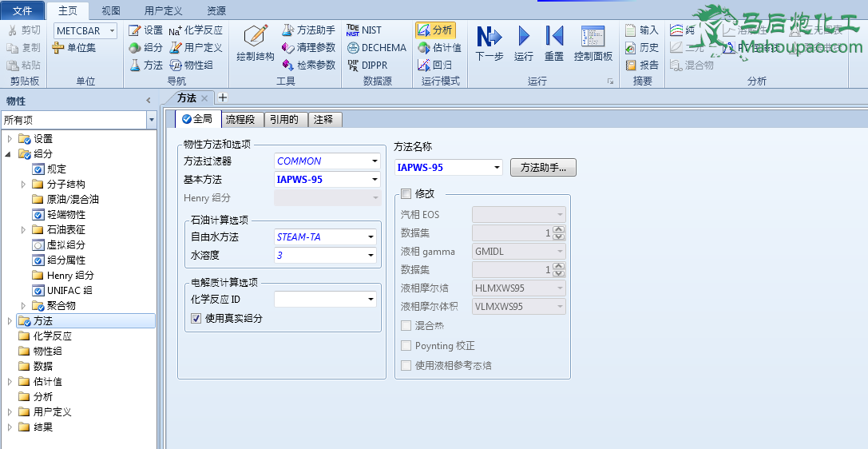This screenshot has height=449, width=868.
Task: Close the 方法 document tab
Action: (204, 98)
